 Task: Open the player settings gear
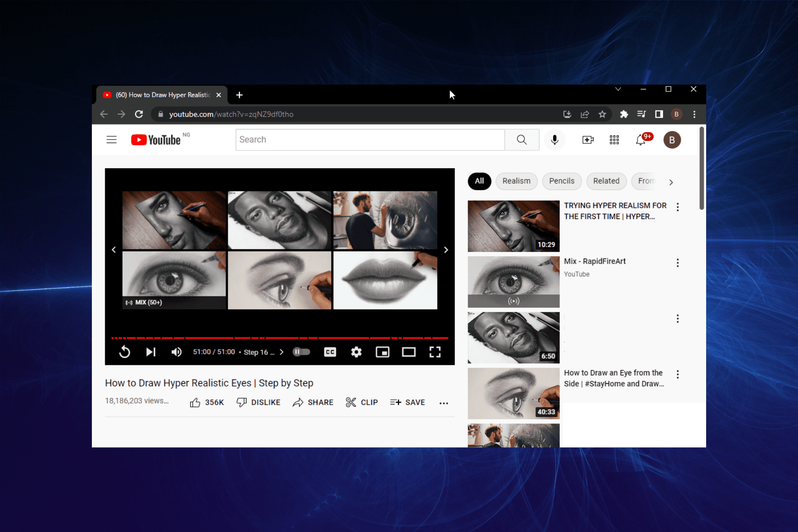(x=356, y=352)
